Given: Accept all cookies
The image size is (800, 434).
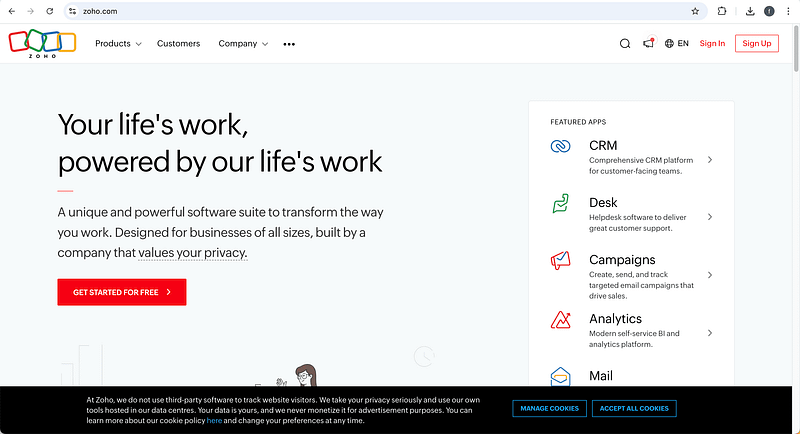Looking at the screenshot, I should [634, 409].
